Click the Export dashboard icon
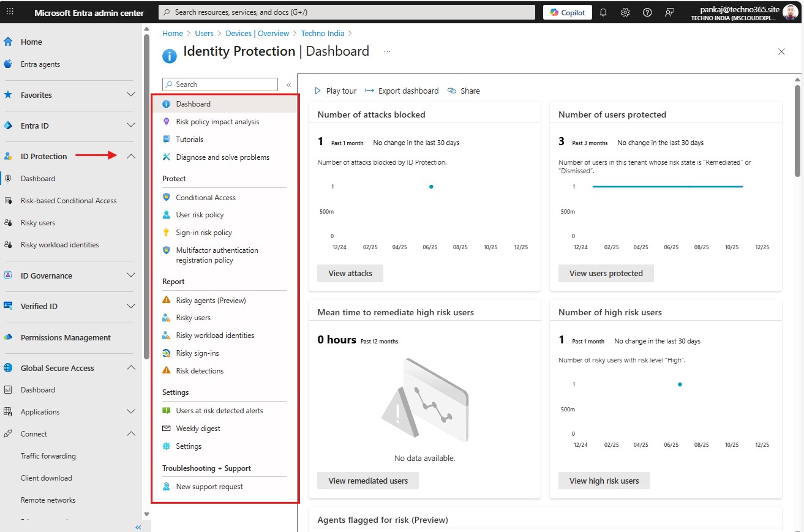The image size is (804, 532). [369, 91]
